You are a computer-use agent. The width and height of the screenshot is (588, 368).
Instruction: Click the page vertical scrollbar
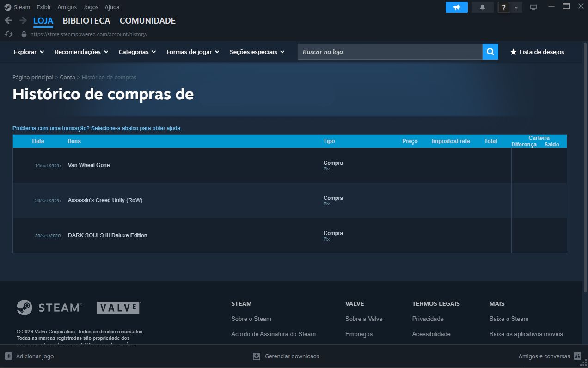point(585,167)
